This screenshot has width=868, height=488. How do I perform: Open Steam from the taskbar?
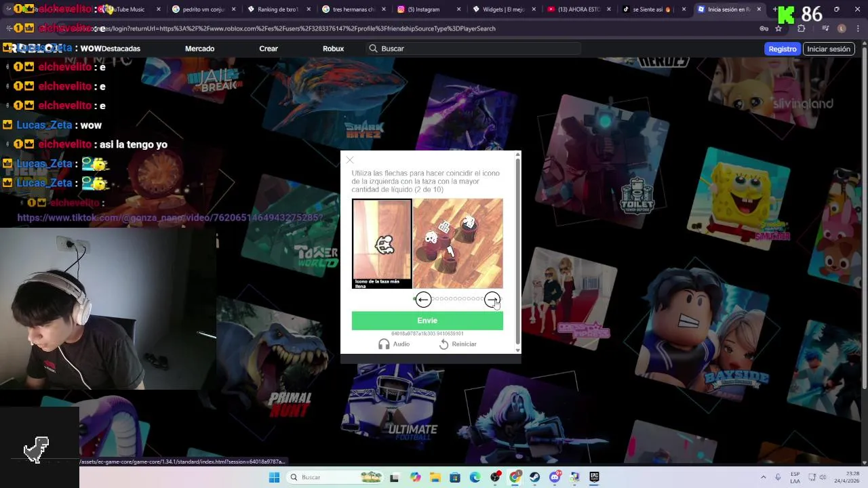coord(535,477)
